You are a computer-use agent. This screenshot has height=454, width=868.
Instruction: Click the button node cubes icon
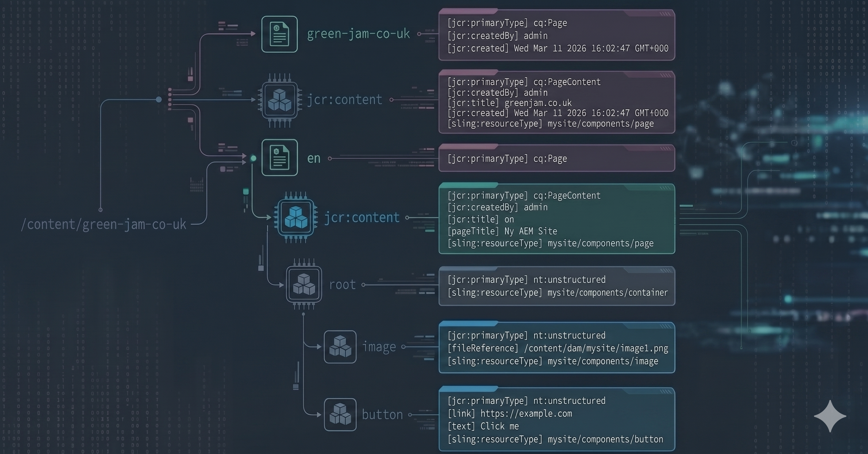click(x=340, y=414)
